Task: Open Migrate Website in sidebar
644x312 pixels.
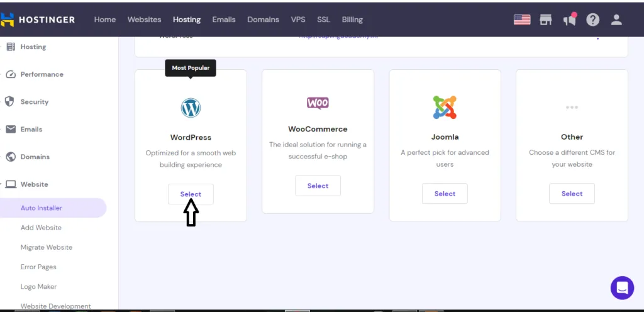Action: [47, 247]
